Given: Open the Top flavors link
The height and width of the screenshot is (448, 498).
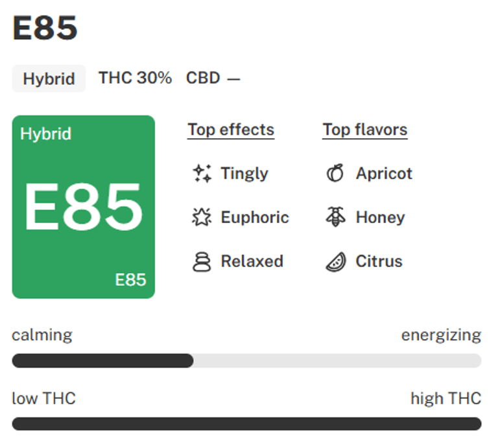Looking at the screenshot, I should coord(365,130).
